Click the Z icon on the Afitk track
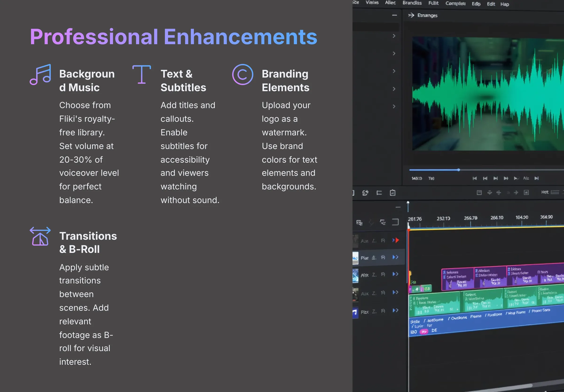The image size is (564, 392). [374, 275]
